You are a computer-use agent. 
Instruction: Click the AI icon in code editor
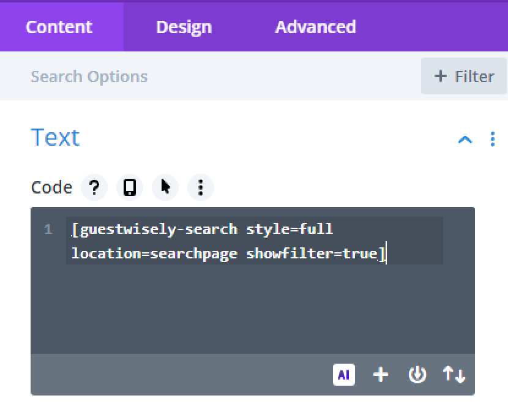coord(344,375)
